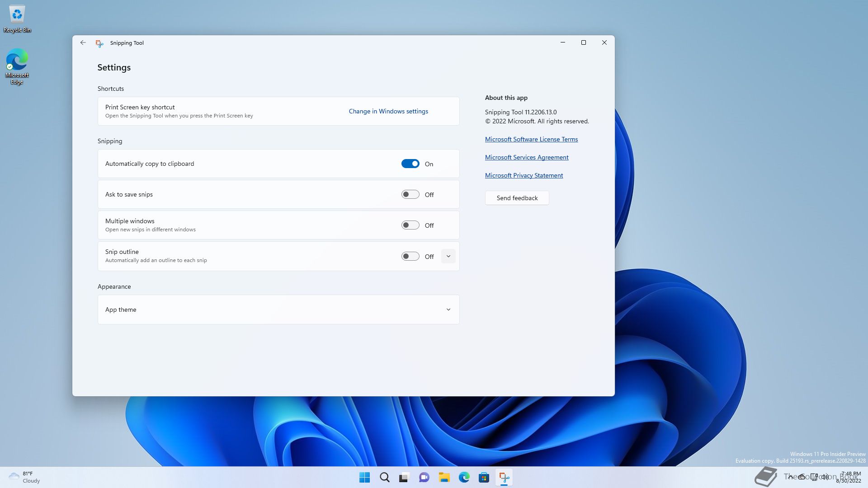Go back with the Settings arrow

coord(83,42)
